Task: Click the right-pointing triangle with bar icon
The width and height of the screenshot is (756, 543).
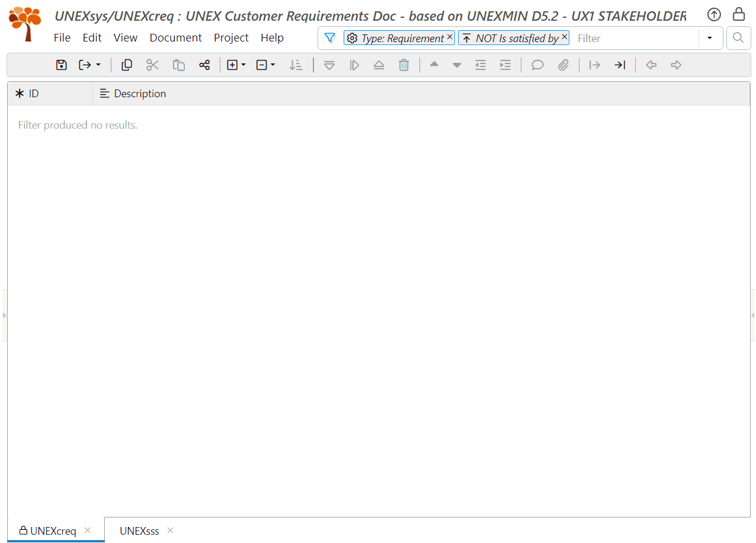Action: coord(354,65)
